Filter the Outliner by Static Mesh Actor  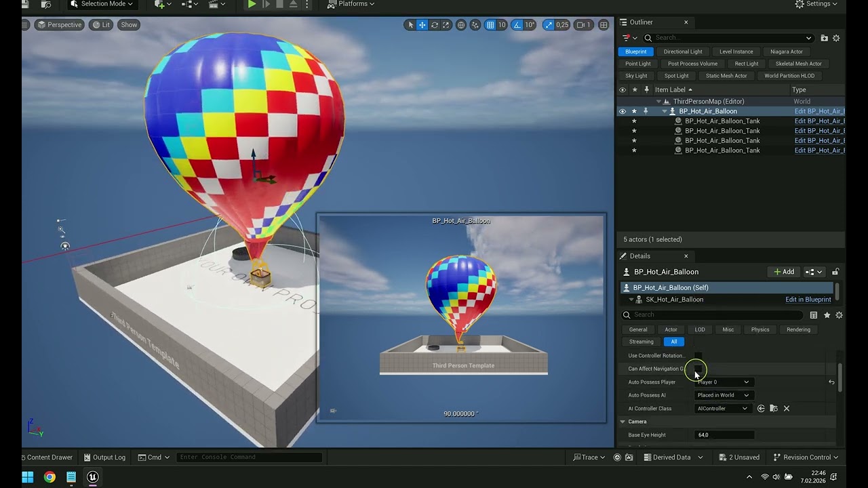726,76
